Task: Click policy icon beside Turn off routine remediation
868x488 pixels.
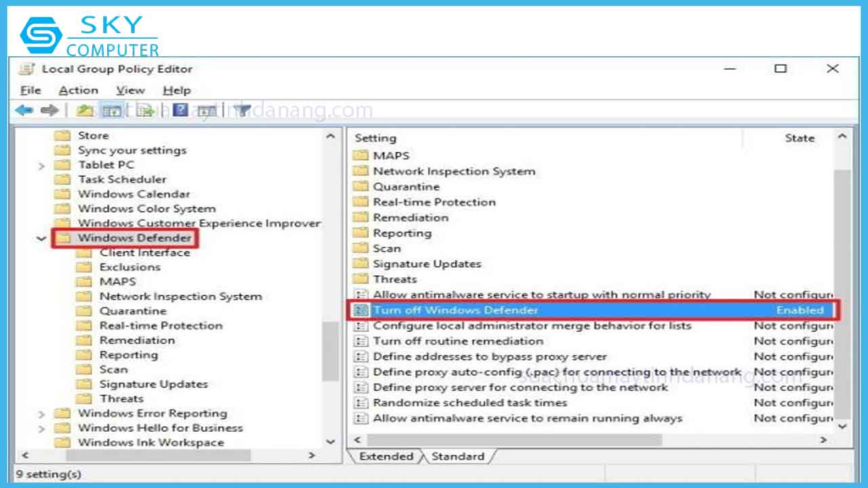Action: 361,341
